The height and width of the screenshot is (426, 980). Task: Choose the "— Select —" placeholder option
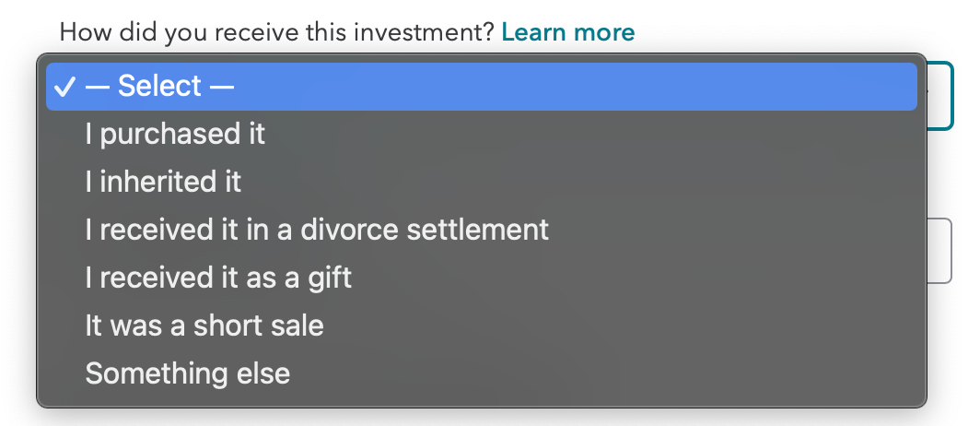tap(159, 87)
